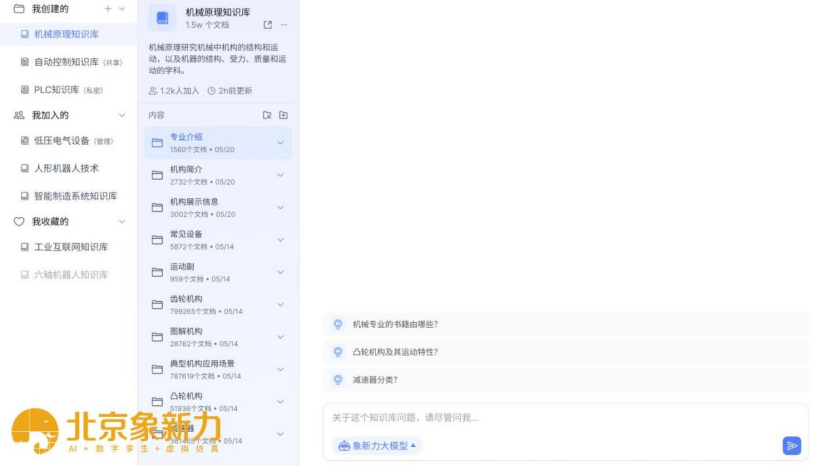
Task: Select 工业互联网知识库 from favorites
Action: point(70,246)
